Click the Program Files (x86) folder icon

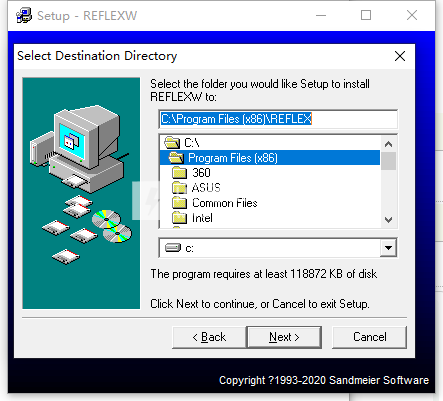pyautogui.click(x=176, y=158)
